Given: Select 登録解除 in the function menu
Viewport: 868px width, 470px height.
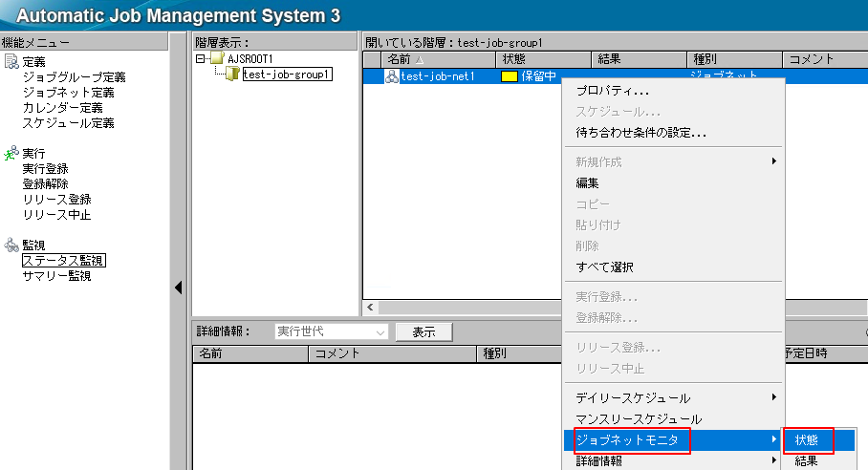Looking at the screenshot, I should pyautogui.click(x=45, y=183).
